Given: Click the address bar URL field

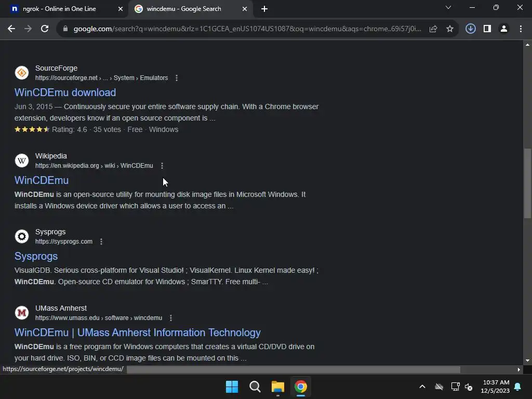Looking at the screenshot, I should [x=247, y=29].
